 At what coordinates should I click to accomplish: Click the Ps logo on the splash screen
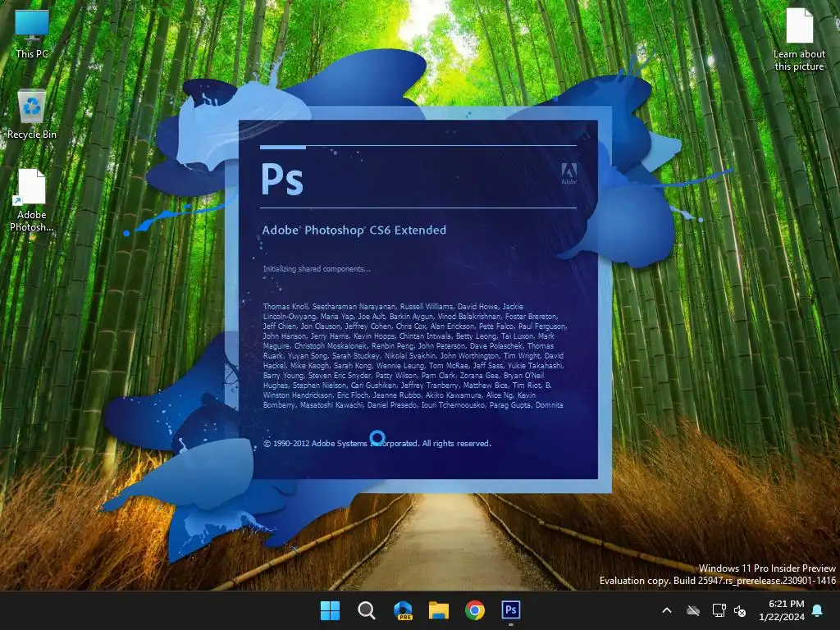click(x=282, y=179)
